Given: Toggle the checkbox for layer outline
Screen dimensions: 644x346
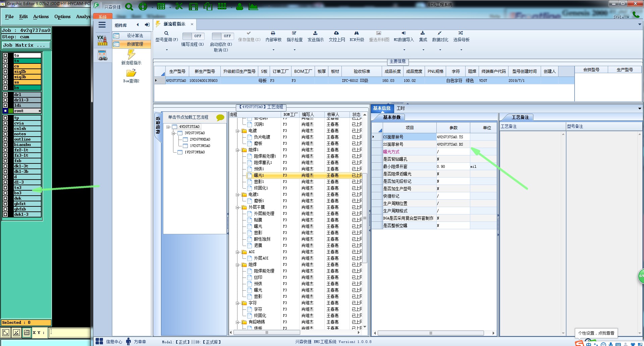Looking at the screenshot, I should click(5, 139).
